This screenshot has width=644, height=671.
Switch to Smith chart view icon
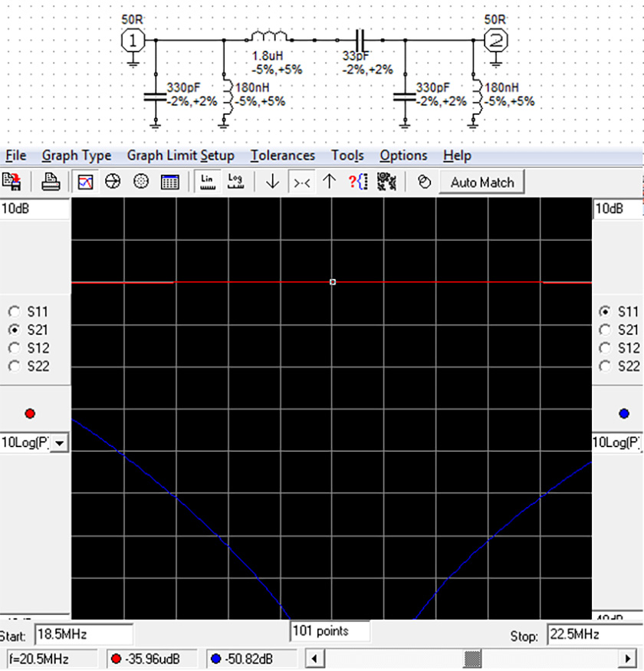pyautogui.click(x=113, y=182)
